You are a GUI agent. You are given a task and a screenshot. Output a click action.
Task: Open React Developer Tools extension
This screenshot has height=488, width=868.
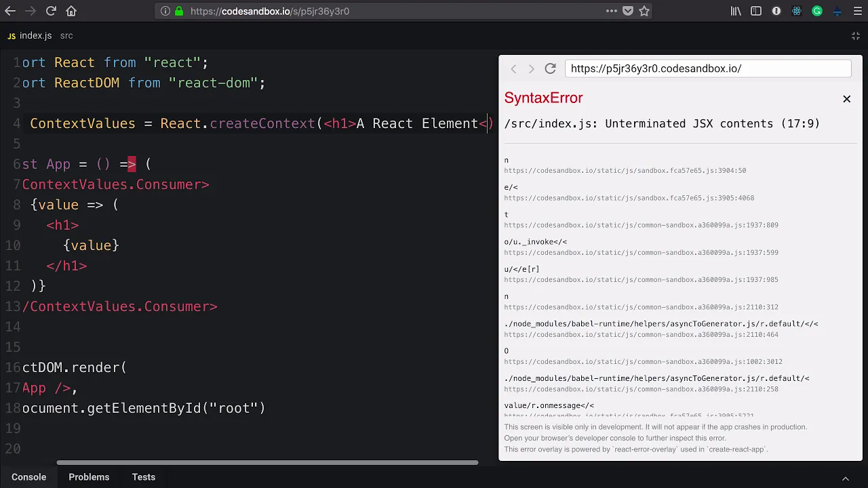797,11
